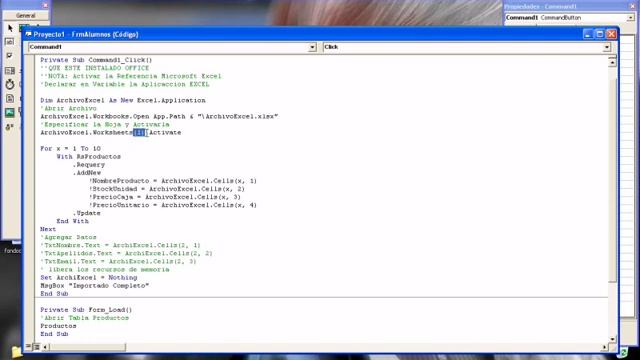Click the highlighted (1) in Worksheets line

tap(140, 133)
